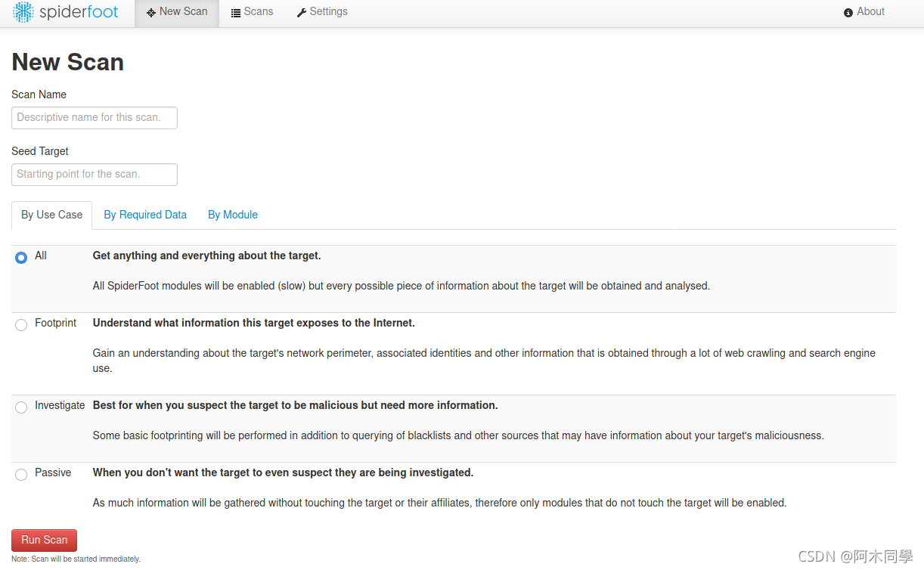The width and height of the screenshot is (924, 570).
Task: Click the 'When you don't want the target' heading
Action: pos(283,472)
